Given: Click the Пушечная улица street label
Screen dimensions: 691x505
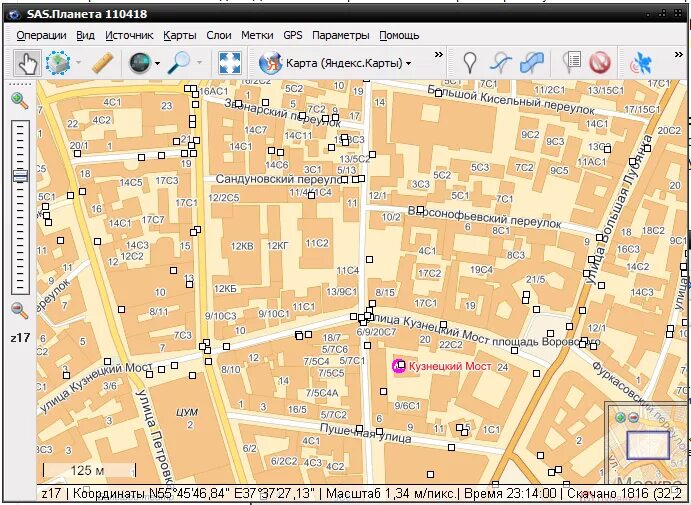Looking at the screenshot, I should (x=366, y=433).
